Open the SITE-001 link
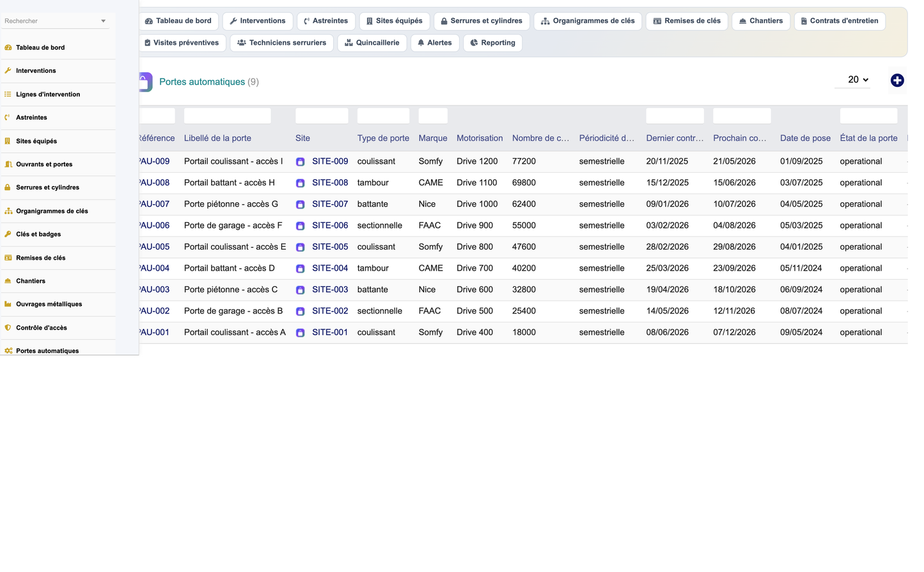This screenshot has height=572, width=924. 330,333
